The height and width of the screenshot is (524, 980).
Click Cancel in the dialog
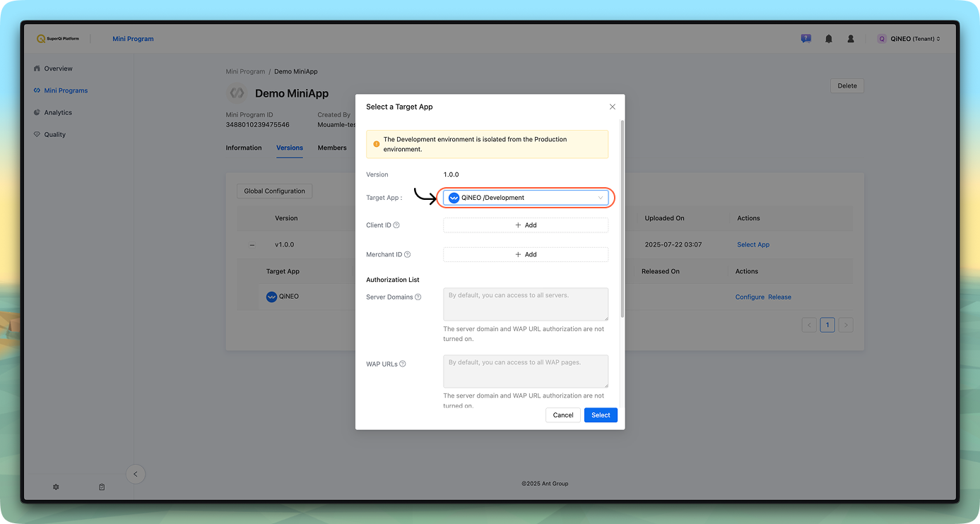tap(562, 415)
